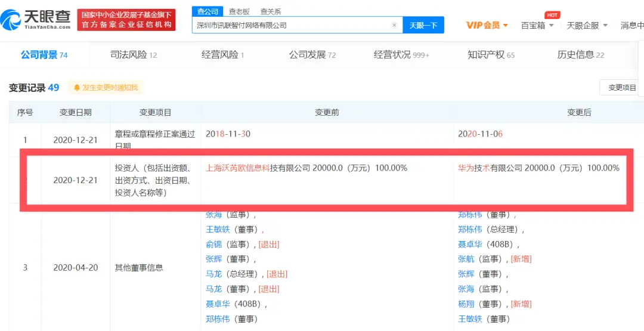The image size is (644, 331).
Task: Click the 天眼一下 search button
Action: pos(423,25)
